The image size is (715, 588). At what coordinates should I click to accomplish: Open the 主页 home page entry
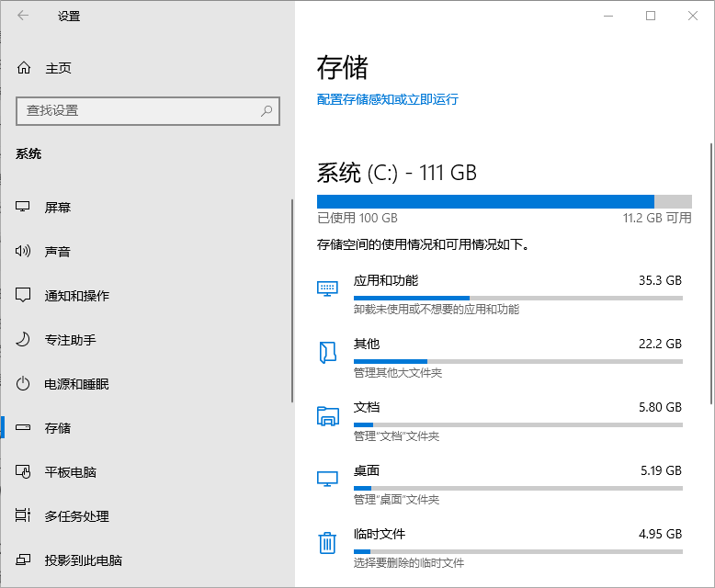[59, 68]
